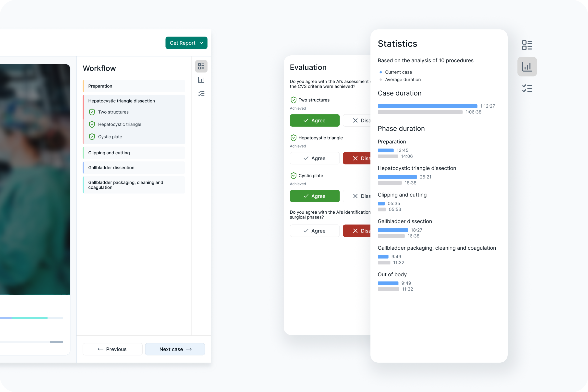Go to the next case

(175, 349)
